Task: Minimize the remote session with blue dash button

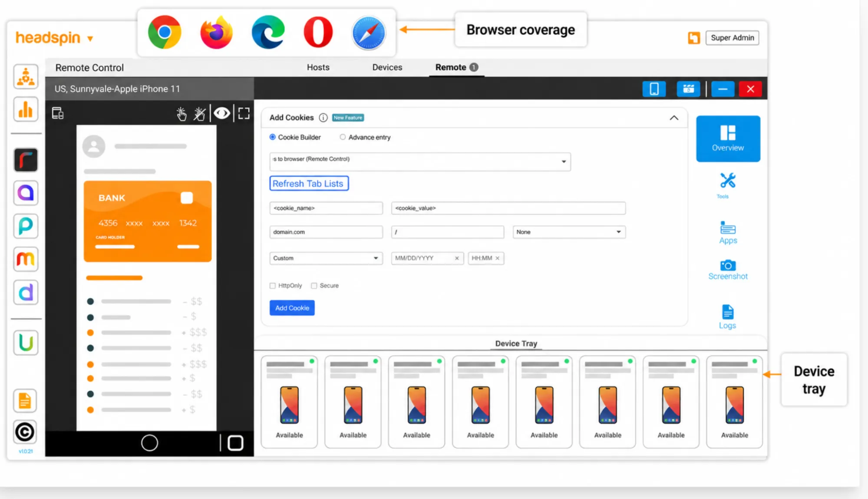Action: pyautogui.click(x=723, y=89)
